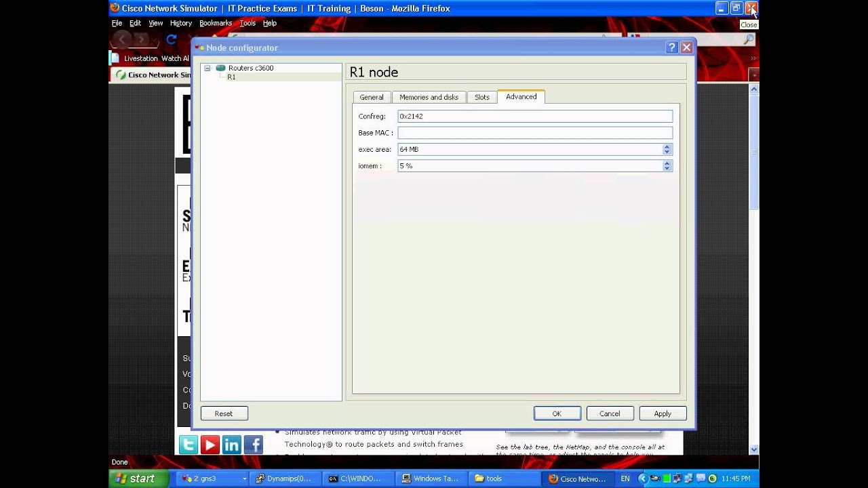
Task: Click the Facebook icon on the Boson page
Action: coord(254,445)
